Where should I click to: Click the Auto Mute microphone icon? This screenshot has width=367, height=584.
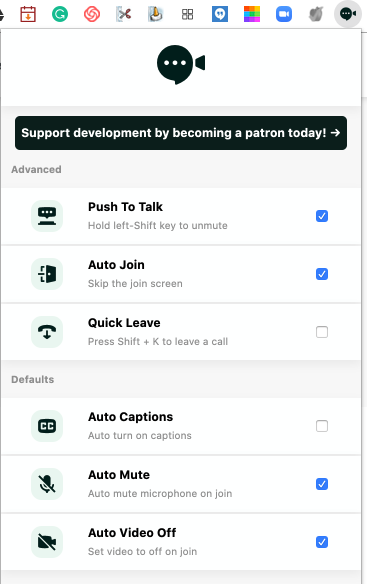[47, 484]
